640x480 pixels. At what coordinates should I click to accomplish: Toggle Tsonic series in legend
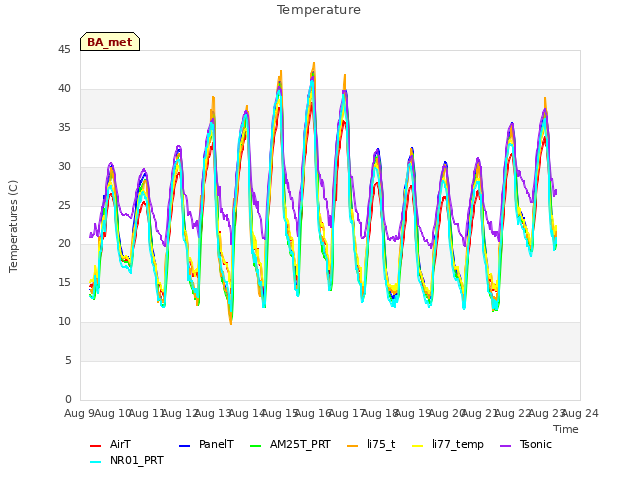coord(526,444)
